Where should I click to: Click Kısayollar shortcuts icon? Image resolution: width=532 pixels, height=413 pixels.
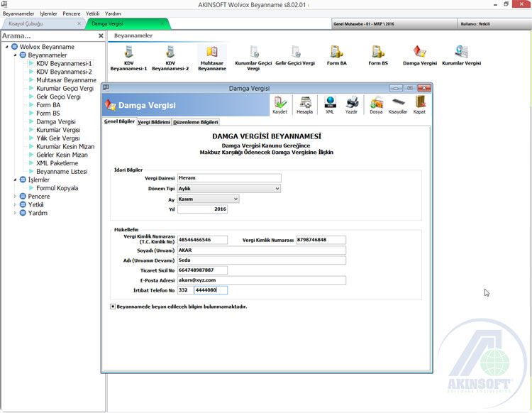(398, 105)
